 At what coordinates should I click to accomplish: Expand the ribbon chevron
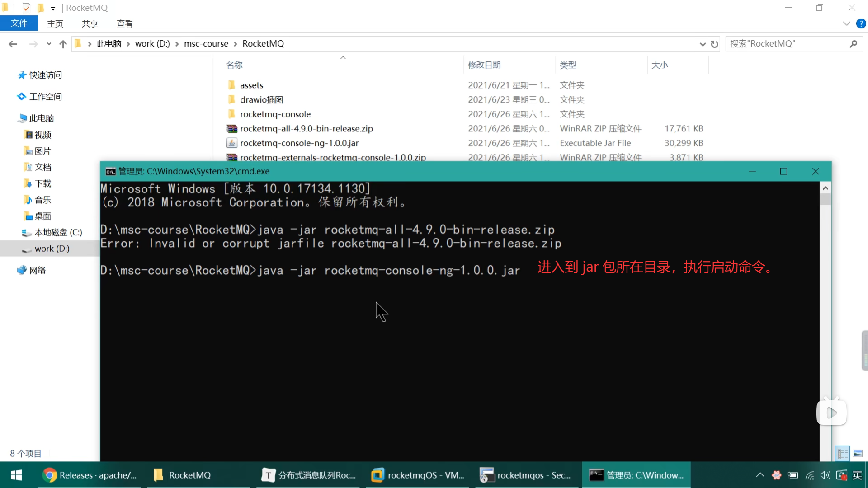[846, 23]
